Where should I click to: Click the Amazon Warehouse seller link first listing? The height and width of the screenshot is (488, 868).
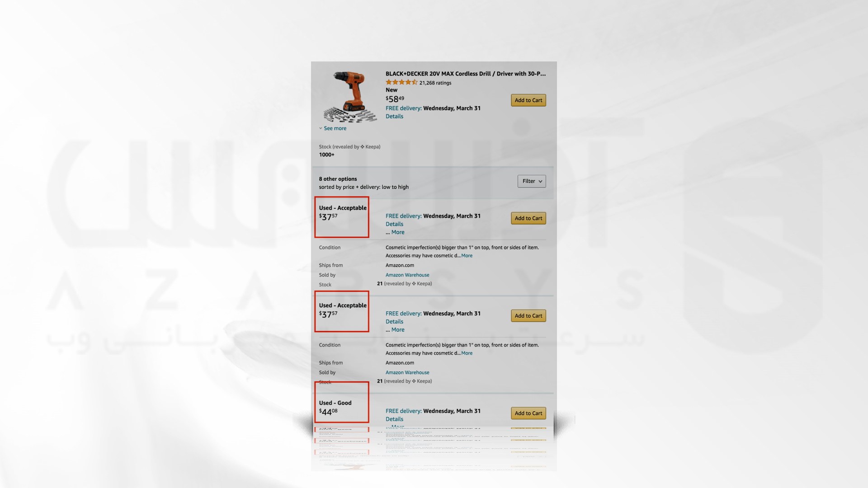click(407, 275)
